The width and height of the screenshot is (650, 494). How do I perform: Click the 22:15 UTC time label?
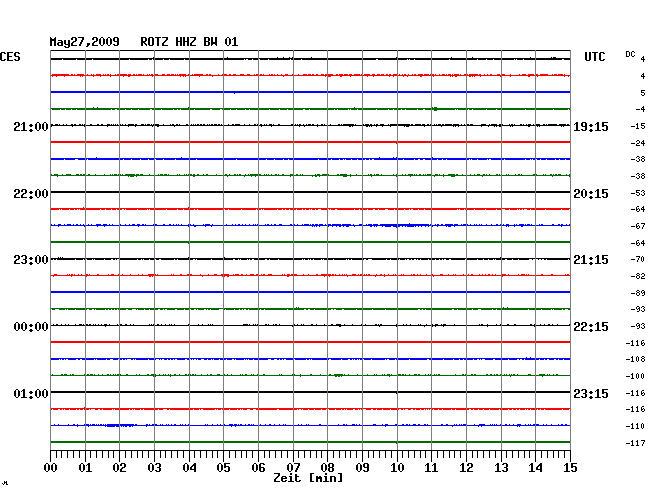pyautogui.click(x=591, y=327)
